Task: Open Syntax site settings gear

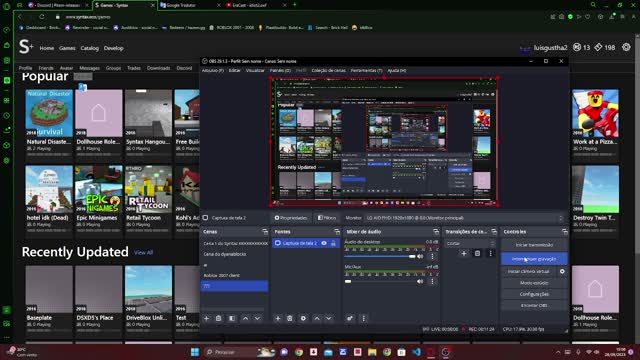Action: (626, 47)
